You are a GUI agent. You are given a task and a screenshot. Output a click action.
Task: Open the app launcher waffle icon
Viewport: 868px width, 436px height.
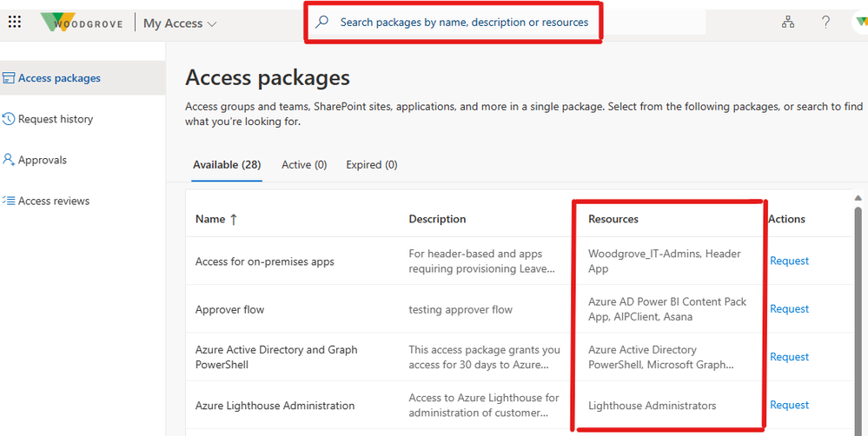[14, 23]
